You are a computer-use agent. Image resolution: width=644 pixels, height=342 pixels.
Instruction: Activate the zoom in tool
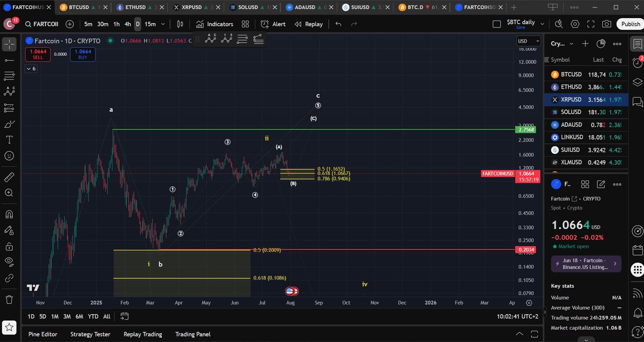point(9,193)
